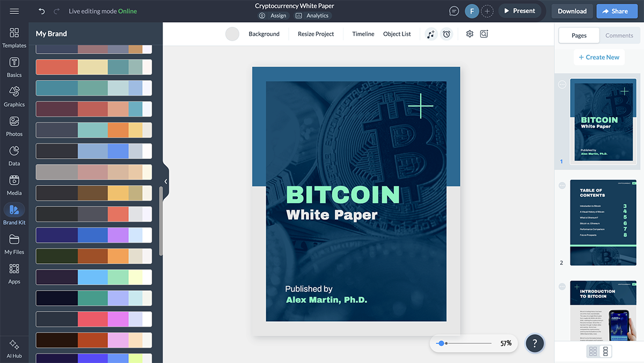Create a new page with Create New
The width and height of the screenshot is (644, 363).
(x=599, y=57)
